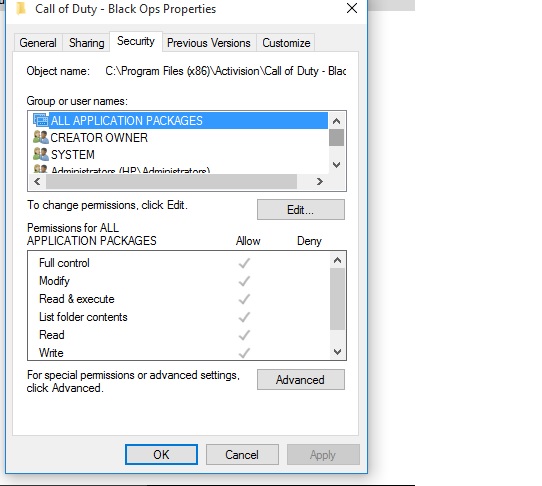
Task: Click the greyed-out Apply button
Action: click(x=323, y=455)
